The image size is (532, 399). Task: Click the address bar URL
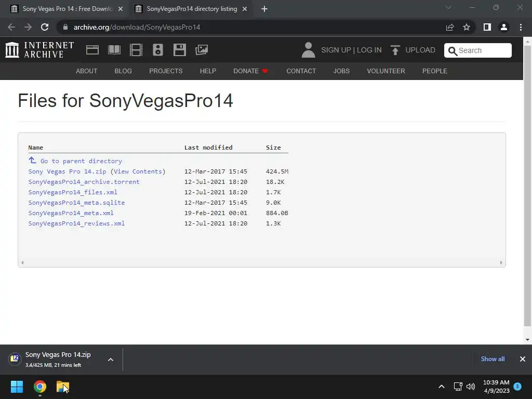tap(137, 27)
